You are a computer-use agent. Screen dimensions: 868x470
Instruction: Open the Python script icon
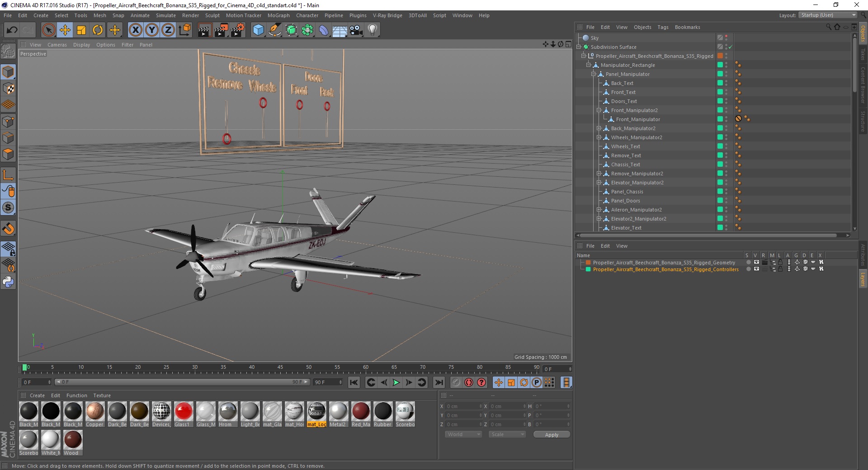[x=8, y=282]
